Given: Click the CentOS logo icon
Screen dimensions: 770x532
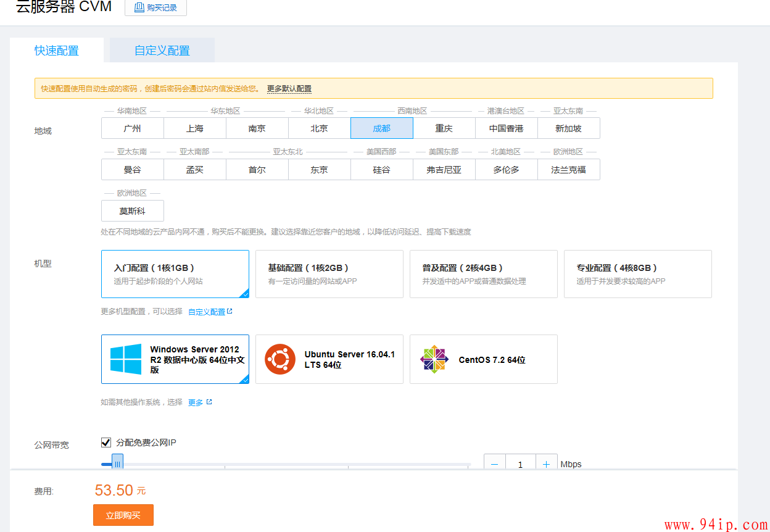Looking at the screenshot, I should 434,359.
